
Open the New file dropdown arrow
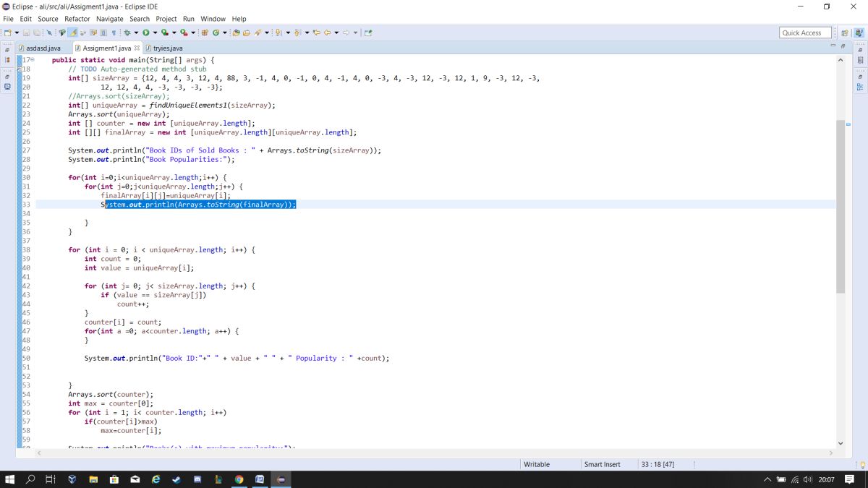tap(17, 33)
